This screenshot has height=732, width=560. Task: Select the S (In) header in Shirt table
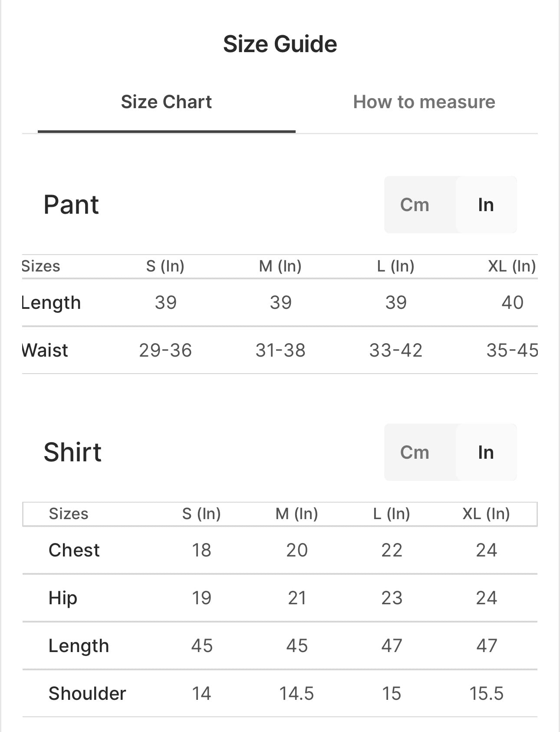click(x=201, y=513)
